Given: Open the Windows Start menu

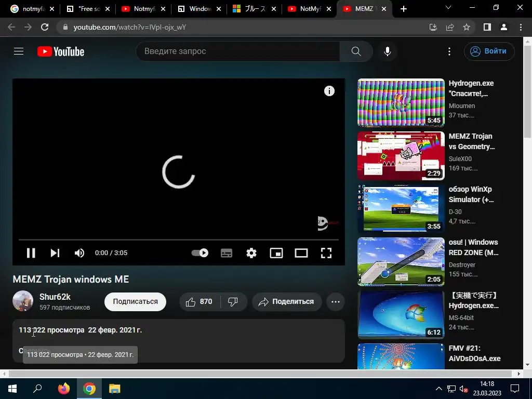Looking at the screenshot, I should [12, 389].
